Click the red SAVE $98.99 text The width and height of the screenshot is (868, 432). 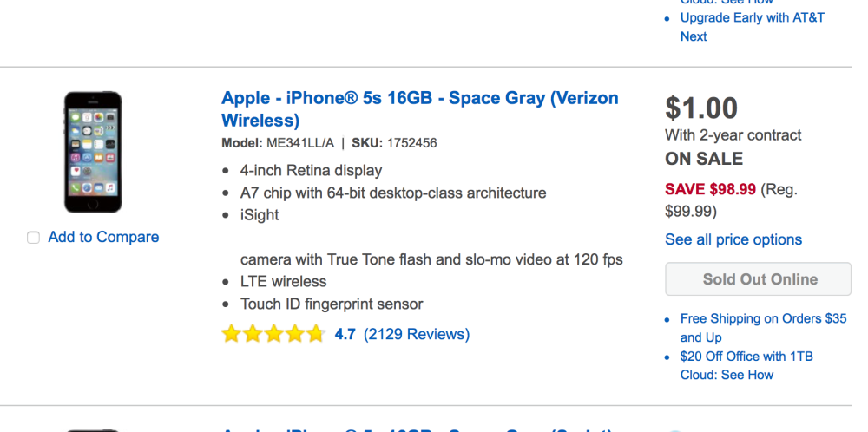[x=710, y=189]
